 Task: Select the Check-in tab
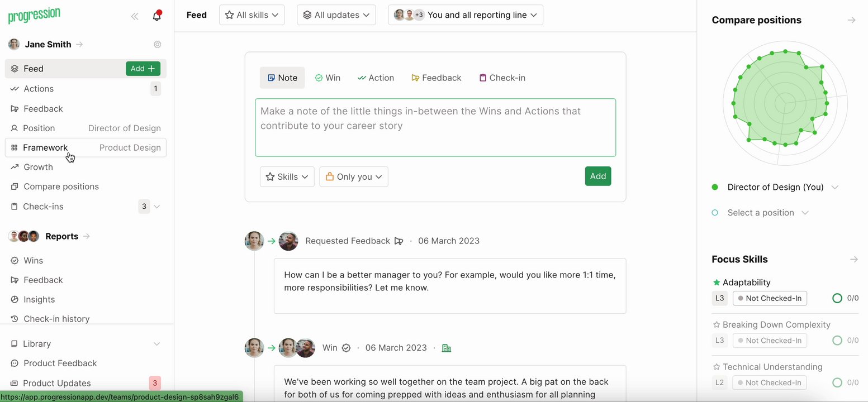502,78
